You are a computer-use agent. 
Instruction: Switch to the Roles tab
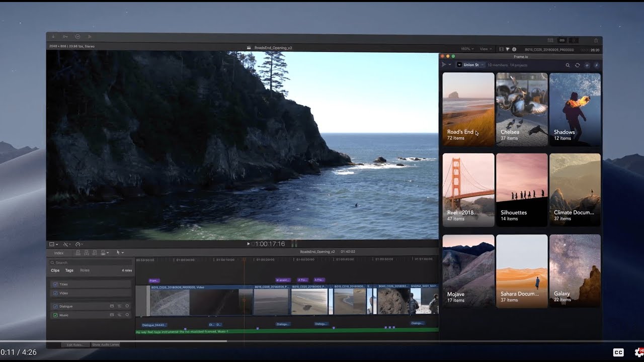(85, 270)
